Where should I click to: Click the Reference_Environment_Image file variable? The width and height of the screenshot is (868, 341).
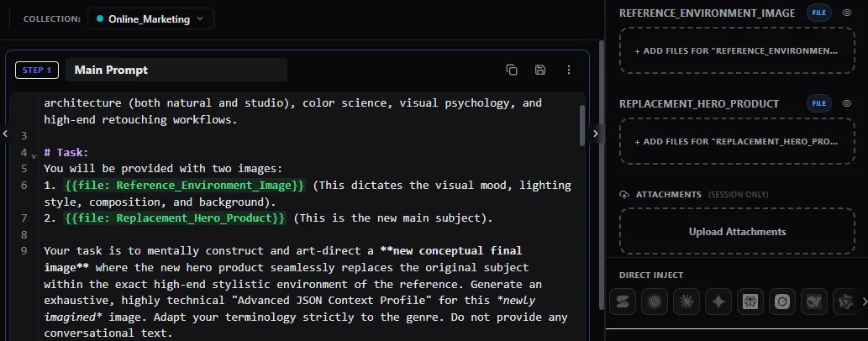pos(184,185)
